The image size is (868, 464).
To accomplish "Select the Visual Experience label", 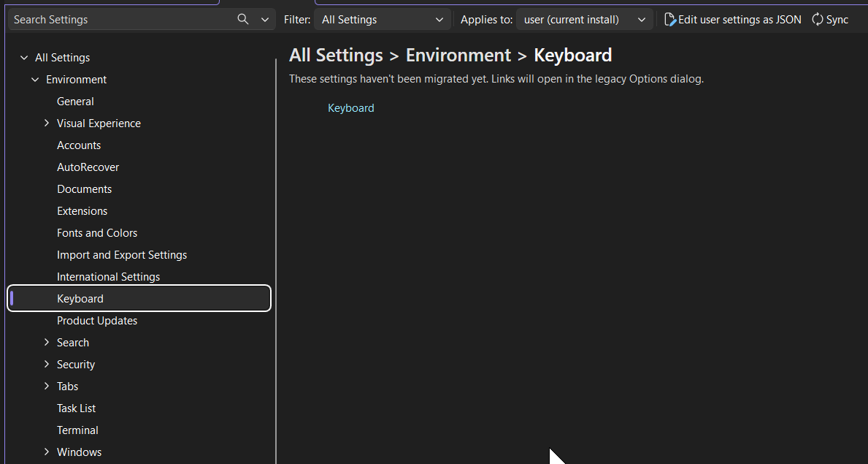I will (99, 123).
